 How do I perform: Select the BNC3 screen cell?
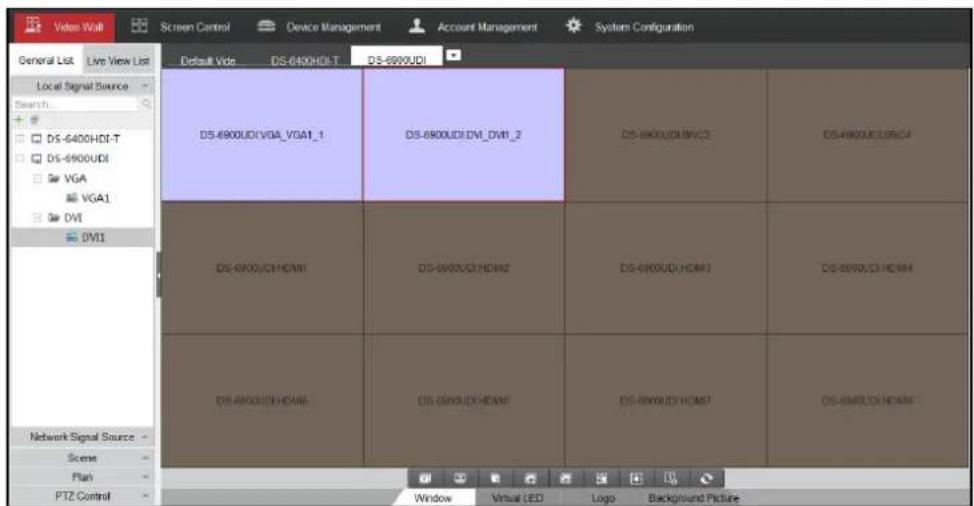point(665,135)
